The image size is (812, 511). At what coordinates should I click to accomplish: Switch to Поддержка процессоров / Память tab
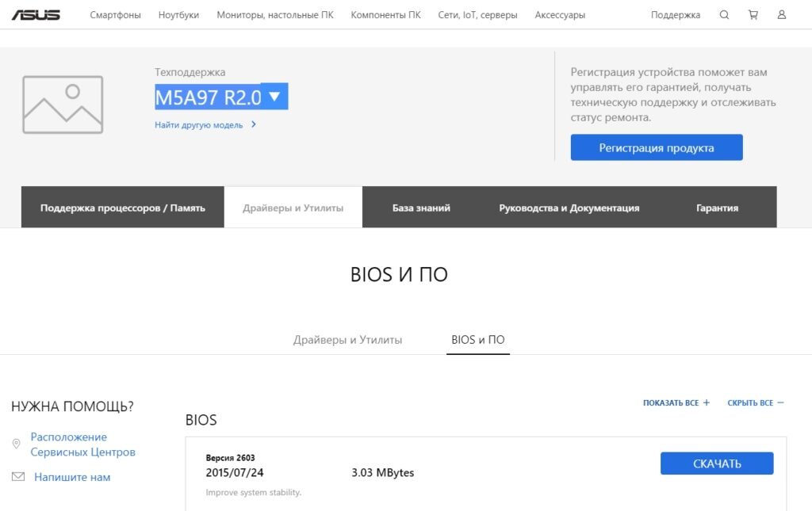123,208
